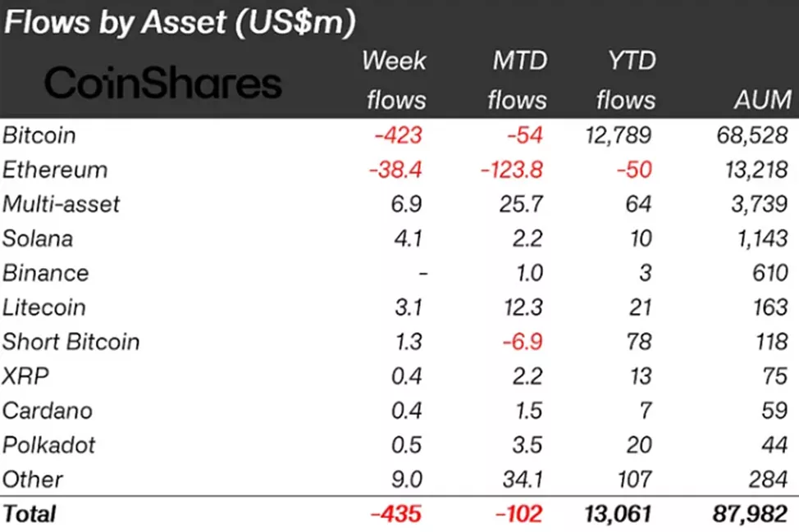The height and width of the screenshot is (532, 799).
Task: Click the XRP row label
Action: [x=26, y=376]
